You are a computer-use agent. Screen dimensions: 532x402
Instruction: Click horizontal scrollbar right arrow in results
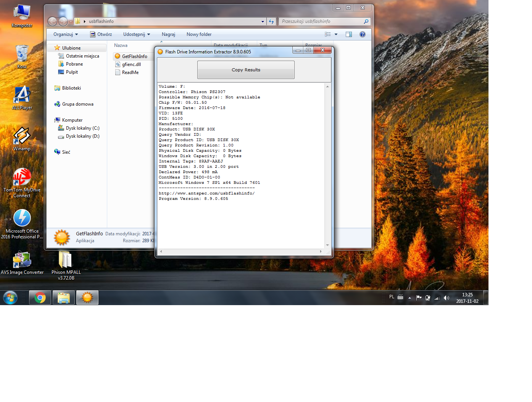click(x=321, y=252)
